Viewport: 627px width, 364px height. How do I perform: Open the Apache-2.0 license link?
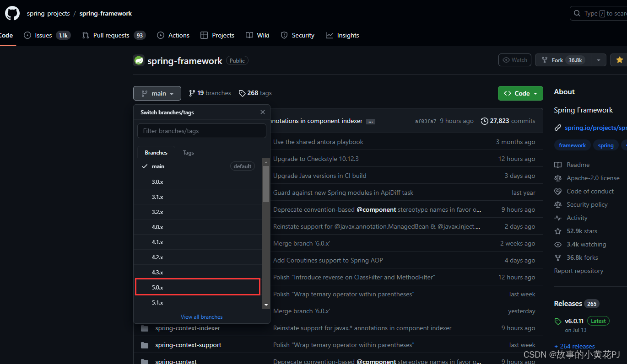click(587, 178)
